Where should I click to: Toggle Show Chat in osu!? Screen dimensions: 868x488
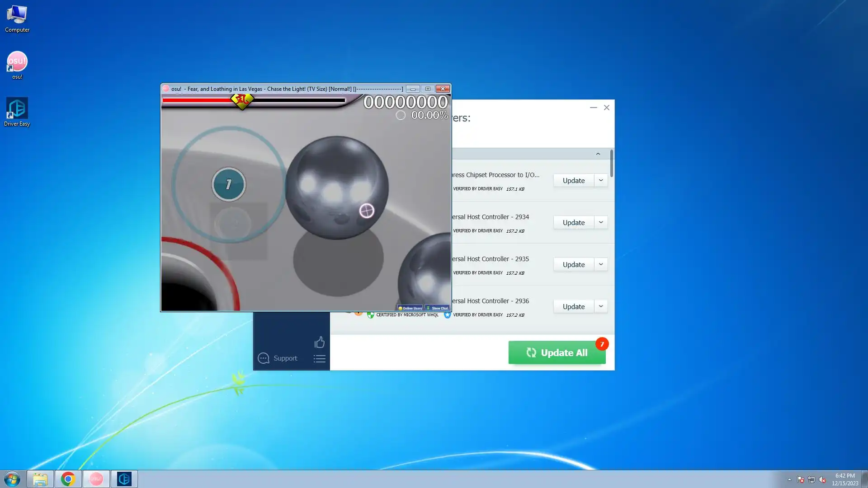(437, 308)
